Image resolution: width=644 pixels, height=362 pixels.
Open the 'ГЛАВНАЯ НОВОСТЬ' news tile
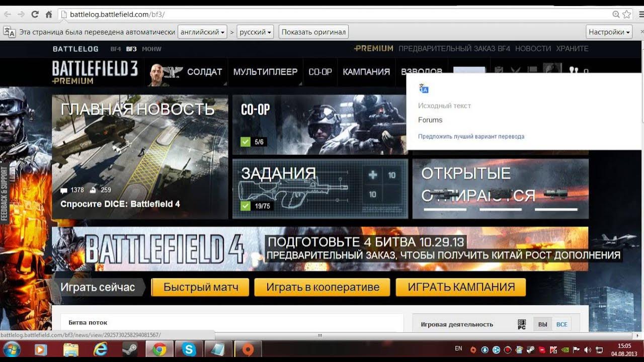(x=140, y=157)
